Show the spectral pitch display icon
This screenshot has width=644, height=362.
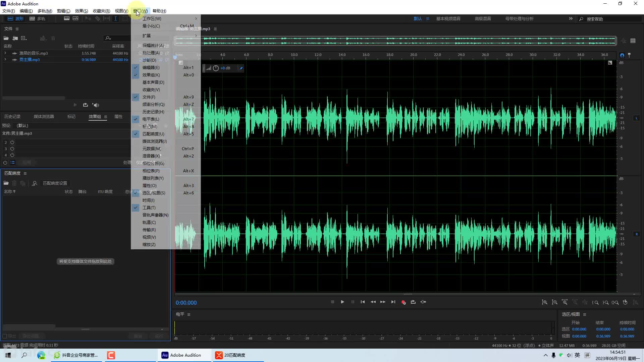click(x=75, y=19)
